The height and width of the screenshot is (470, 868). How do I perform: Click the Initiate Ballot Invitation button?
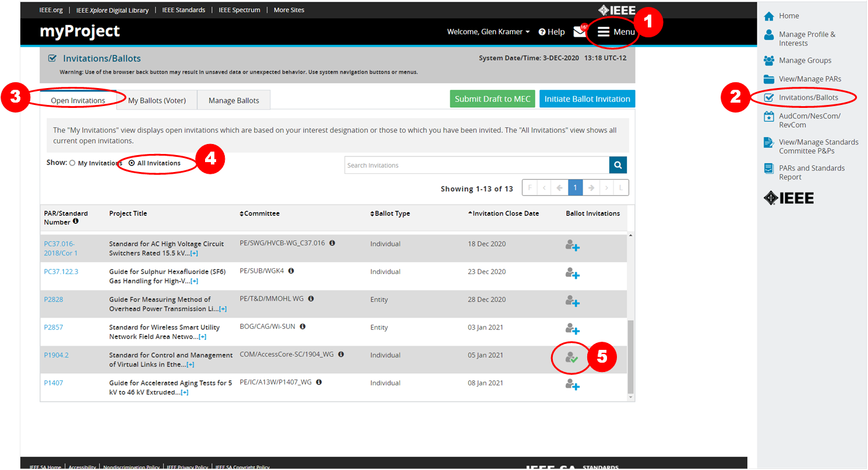click(587, 99)
